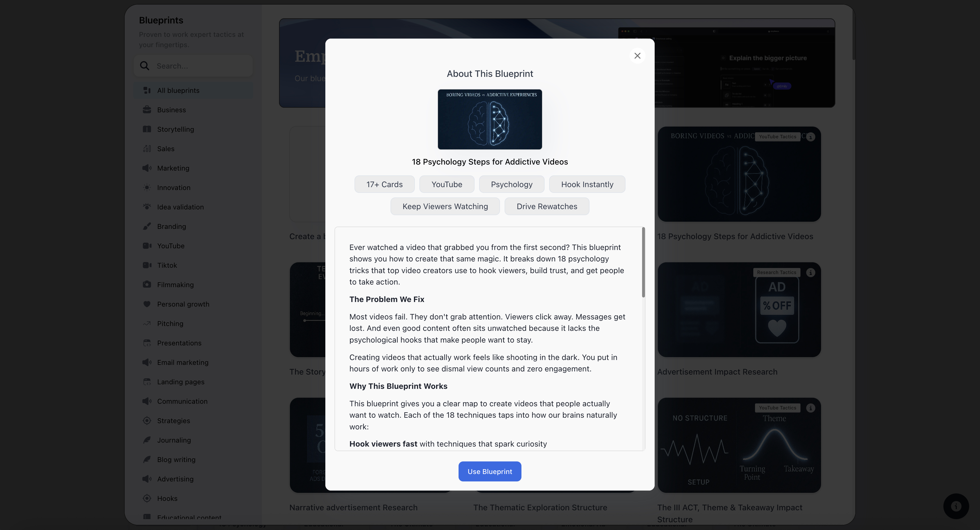Click the blueprint preview thumbnail in modal

[x=490, y=119]
